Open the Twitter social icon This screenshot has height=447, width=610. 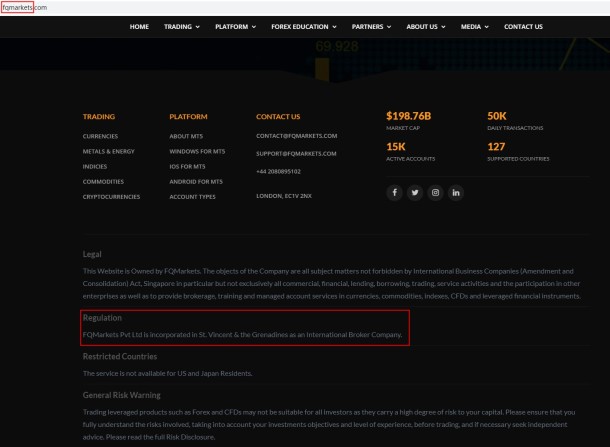click(x=415, y=193)
